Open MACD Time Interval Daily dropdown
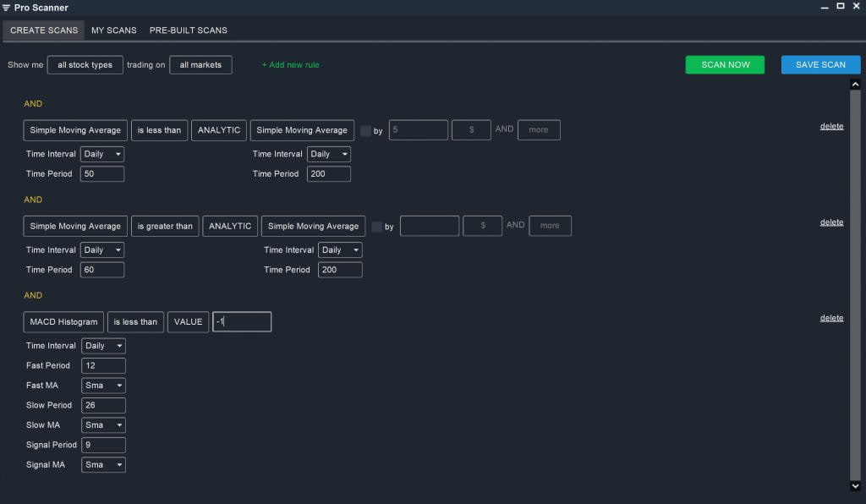The height and width of the screenshot is (504, 866). coord(103,346)
